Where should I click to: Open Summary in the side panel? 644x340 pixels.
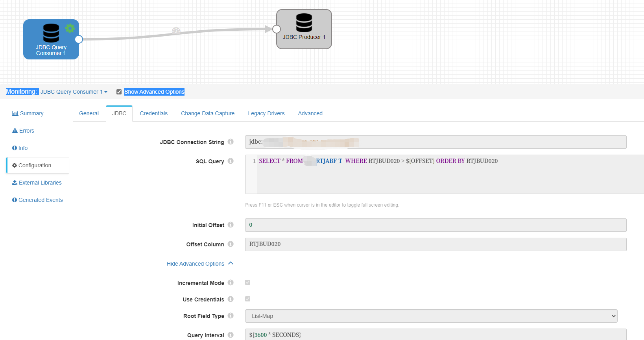click(x=28, y=113)
